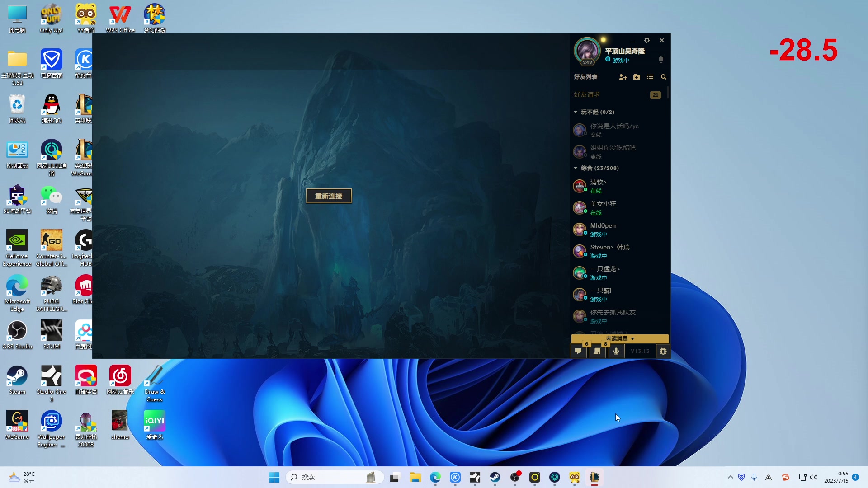Open 控制面板 desktop icon
868x488 pixels.
17,154
